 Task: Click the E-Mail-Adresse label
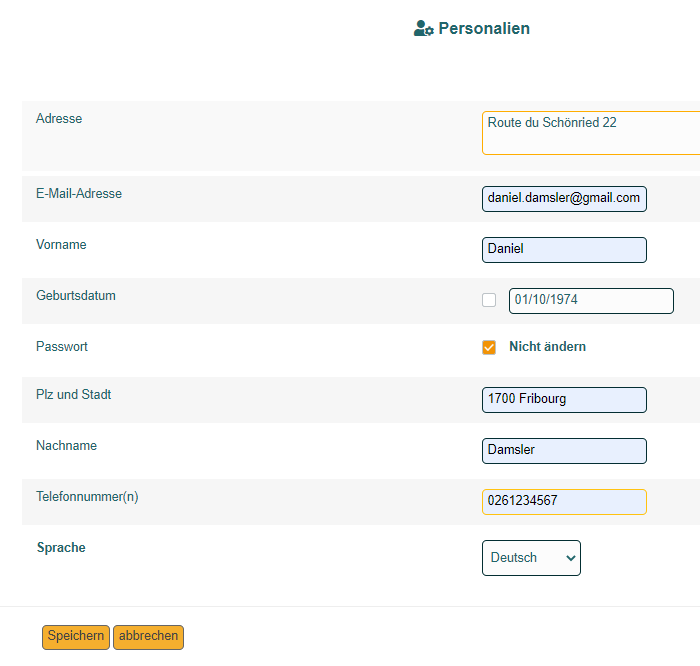(79, 194)
